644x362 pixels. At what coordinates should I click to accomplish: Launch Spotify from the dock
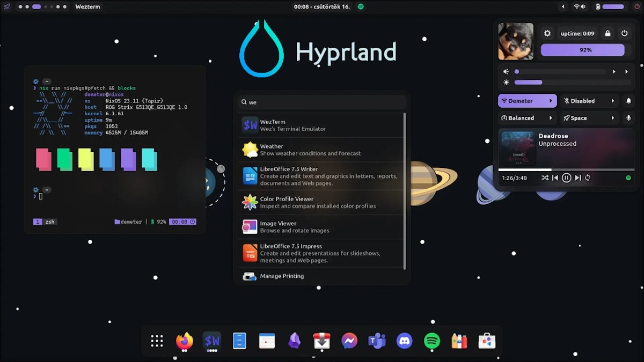point(431,341)
